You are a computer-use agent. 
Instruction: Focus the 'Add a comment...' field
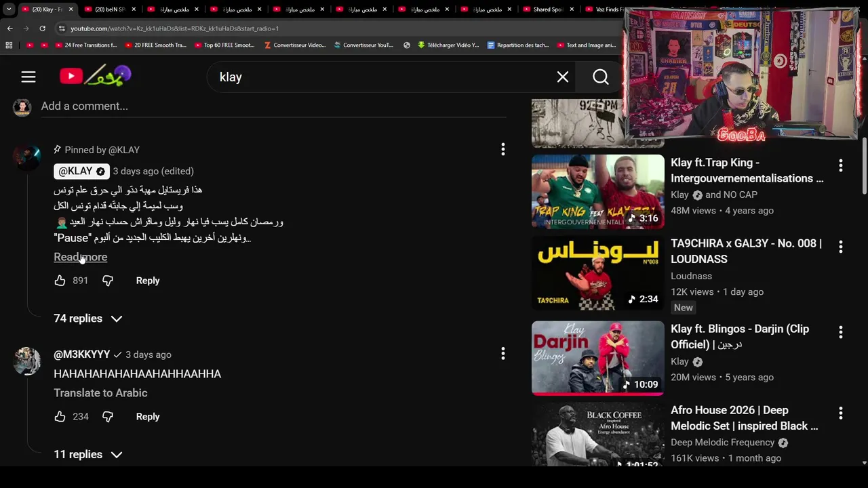273,106
